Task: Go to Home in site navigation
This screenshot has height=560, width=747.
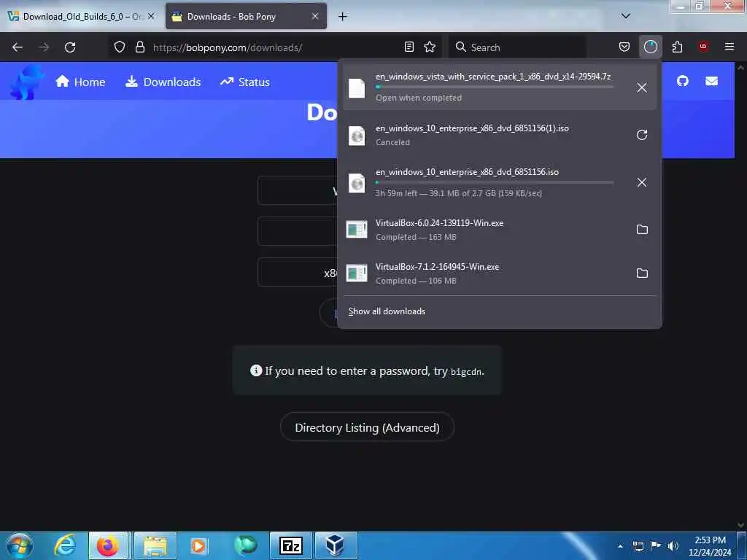Action: (80, 82)
